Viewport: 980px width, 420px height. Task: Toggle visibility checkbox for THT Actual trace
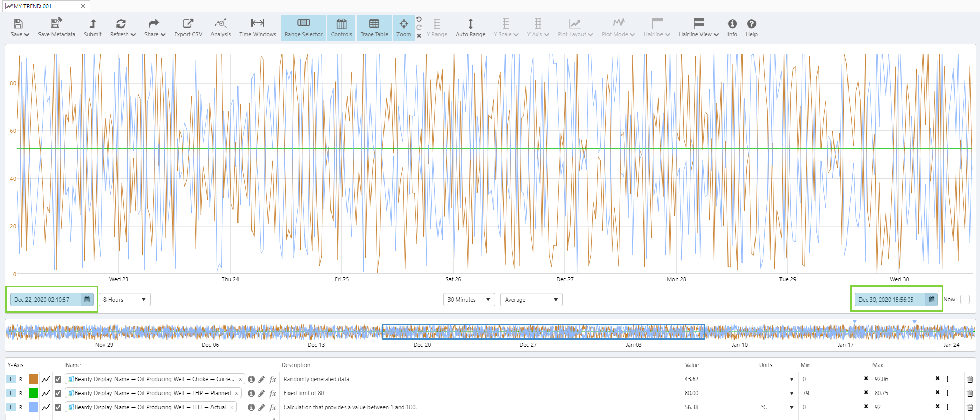[58, 408]
